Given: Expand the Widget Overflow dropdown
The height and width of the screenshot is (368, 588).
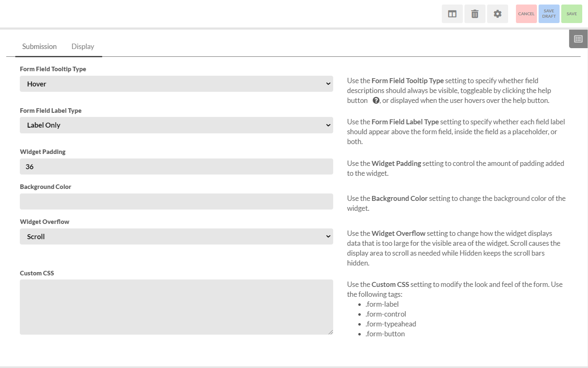Looking at the screenshot, I should (176, 236).
